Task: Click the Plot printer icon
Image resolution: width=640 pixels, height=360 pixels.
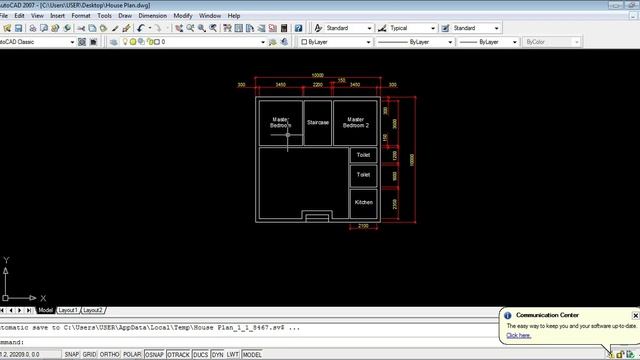Action: 33,28
